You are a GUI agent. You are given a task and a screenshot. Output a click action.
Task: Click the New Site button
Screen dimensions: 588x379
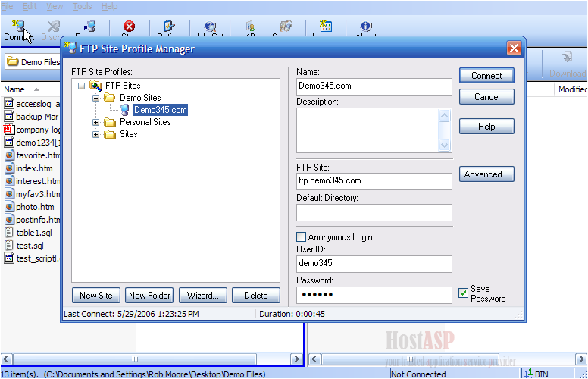tap(96, 296)
